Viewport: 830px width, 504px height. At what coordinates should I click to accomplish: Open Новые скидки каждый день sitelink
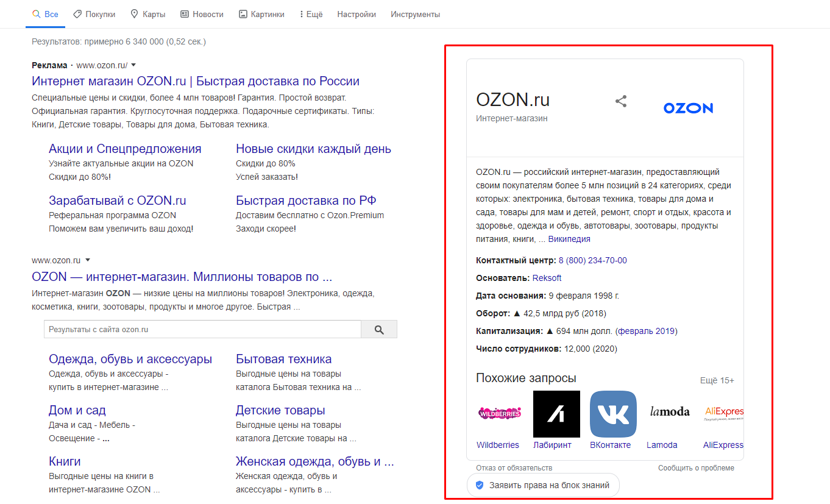pos(313,149)
